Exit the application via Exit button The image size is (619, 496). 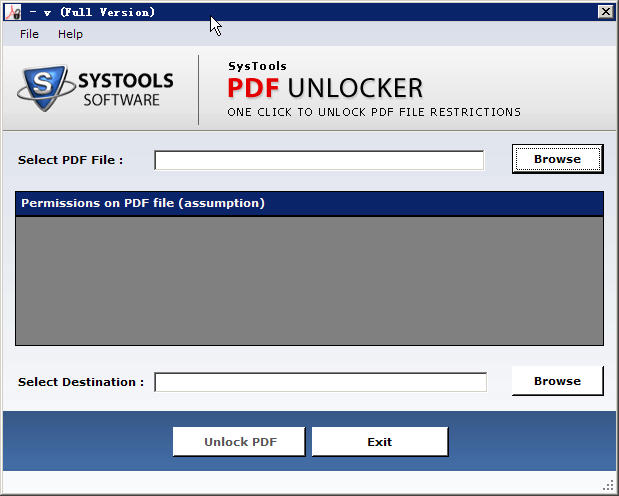pos(380,442)
